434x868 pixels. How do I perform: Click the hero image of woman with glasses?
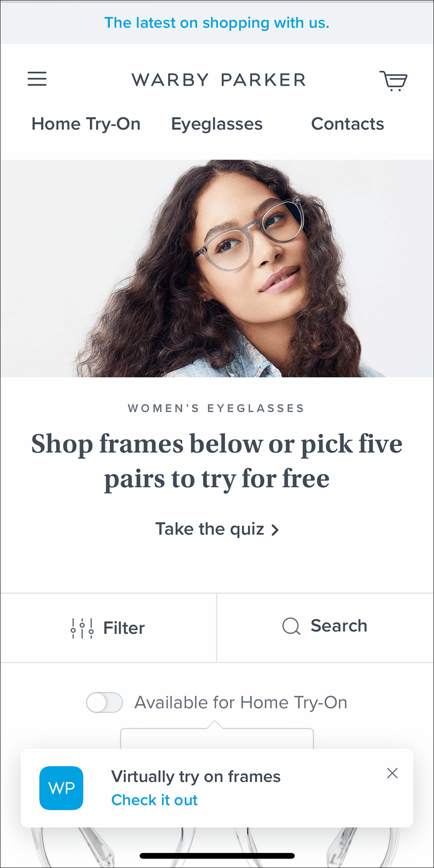click(217, 268)
